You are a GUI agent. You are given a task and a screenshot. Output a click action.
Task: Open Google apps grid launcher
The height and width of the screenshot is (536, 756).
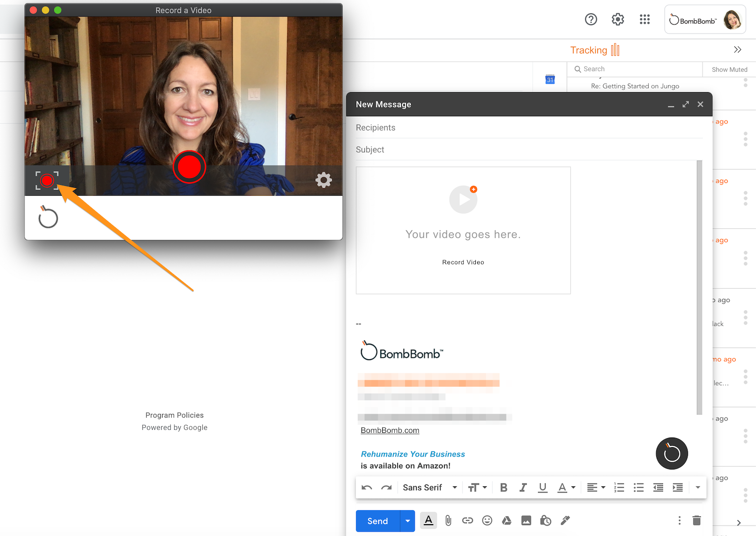coord(644,19)
